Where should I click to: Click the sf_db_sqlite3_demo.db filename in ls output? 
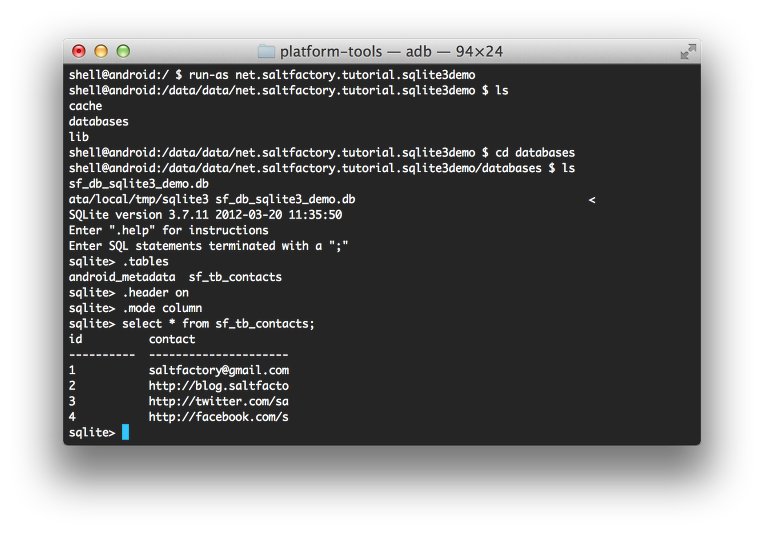[x=139, y=184]
